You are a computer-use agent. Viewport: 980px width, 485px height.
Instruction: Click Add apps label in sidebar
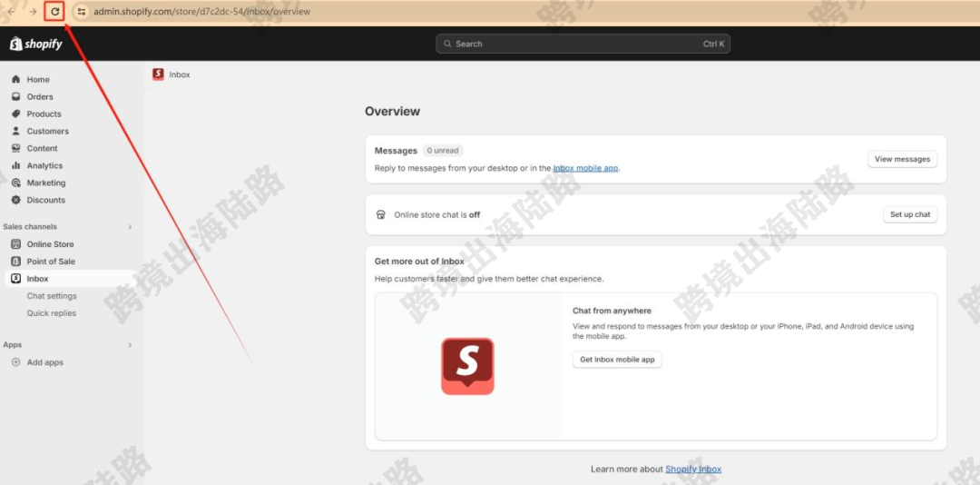click(45, 362)
